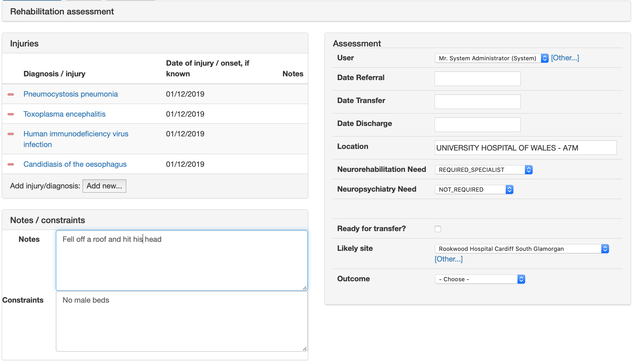The width and height of the screenshot is (636, 364).
Task: Open the Pneumocystosis pneumonia diagnosis link
Action: point(70,94)
